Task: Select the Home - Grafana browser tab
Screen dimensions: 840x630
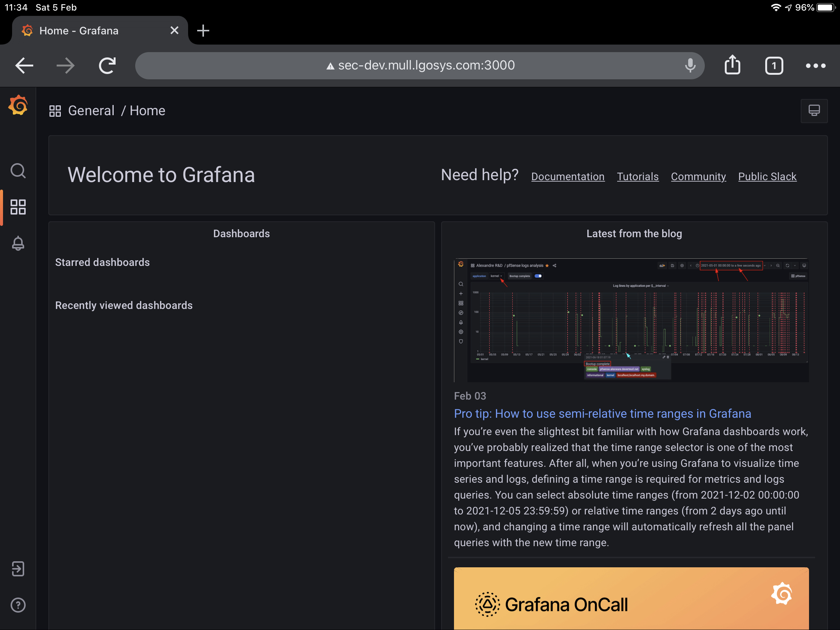Action: click(80, 30)
